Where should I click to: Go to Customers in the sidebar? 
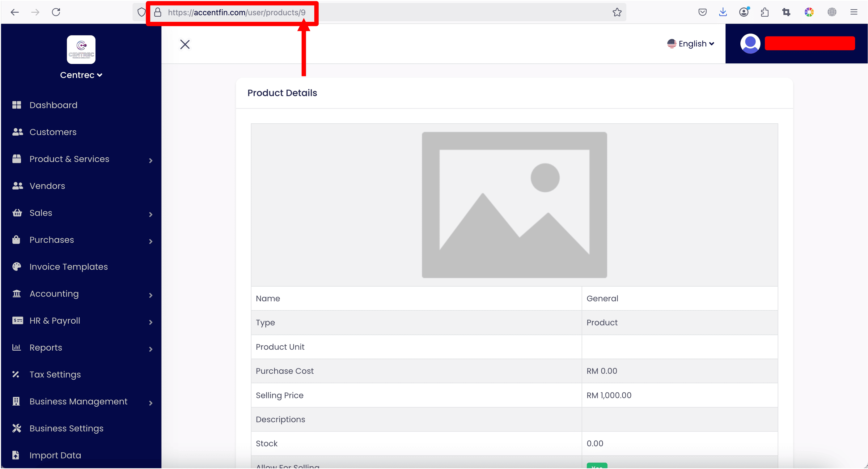53,132
